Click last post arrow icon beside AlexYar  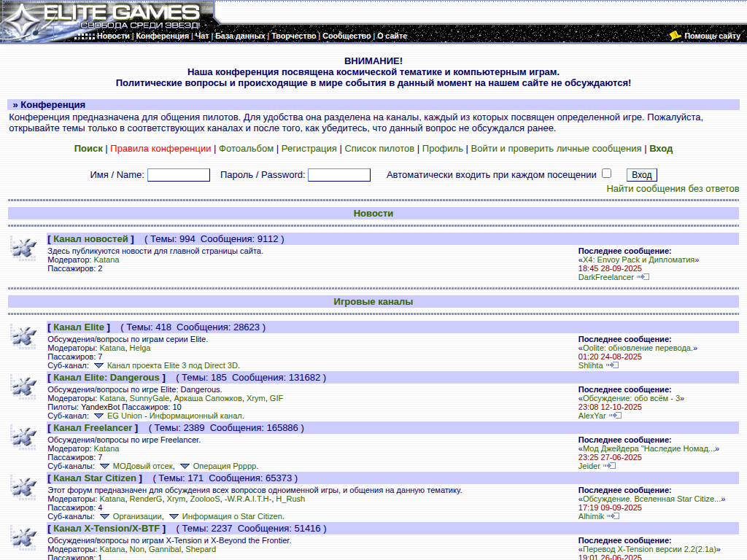(615, 416)
